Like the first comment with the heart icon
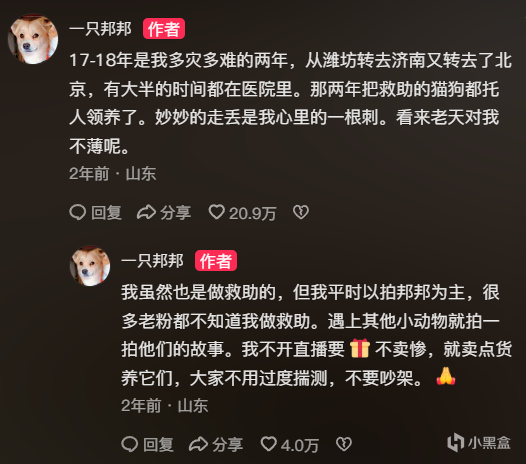The width and height of the screenshot is (526, 464). pyautogui.click(x=217, y=212)
